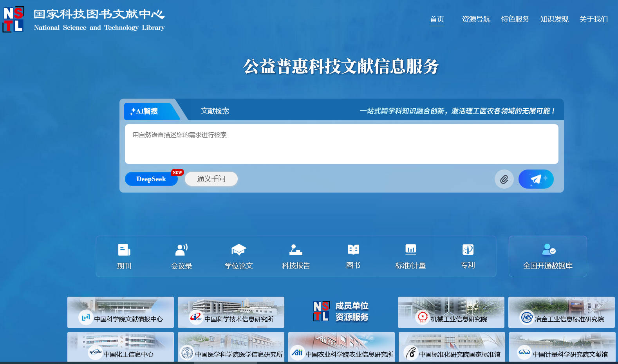Open the 会议录 proceedings icon

pos(181,250)
